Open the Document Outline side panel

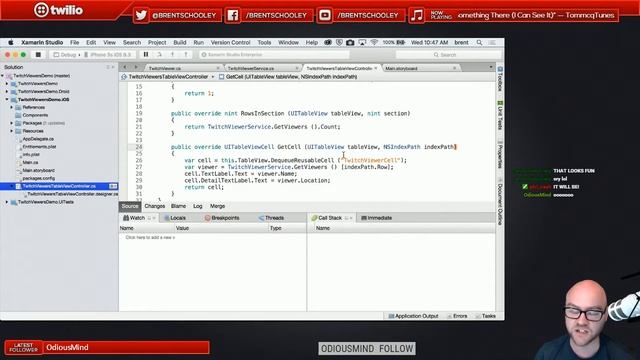(500, 202)
